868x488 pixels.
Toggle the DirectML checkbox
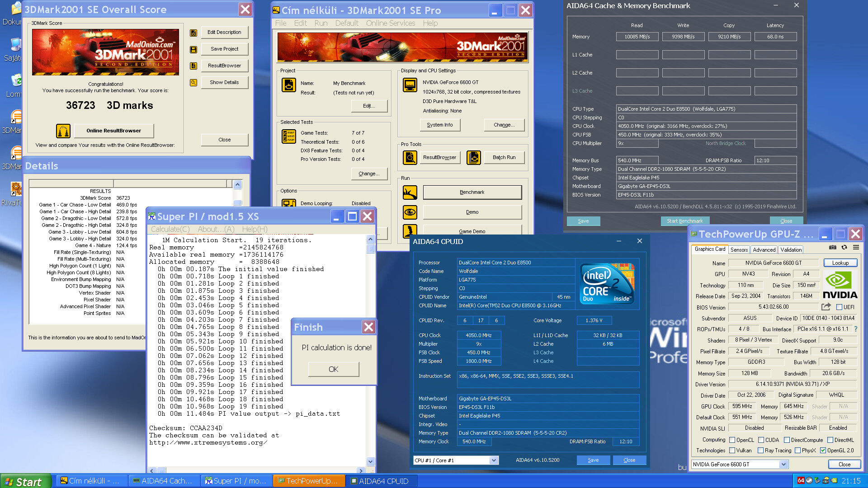[830, 440]
